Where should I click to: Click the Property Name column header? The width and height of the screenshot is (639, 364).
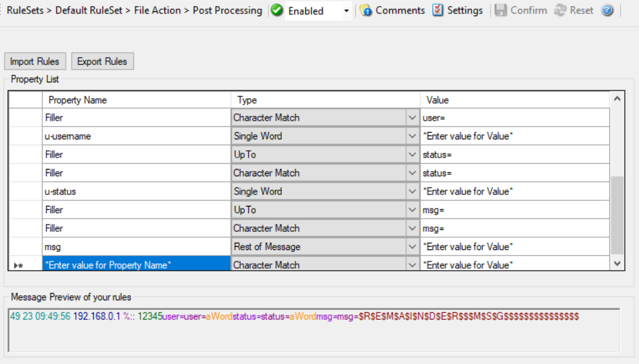(136, 100)
